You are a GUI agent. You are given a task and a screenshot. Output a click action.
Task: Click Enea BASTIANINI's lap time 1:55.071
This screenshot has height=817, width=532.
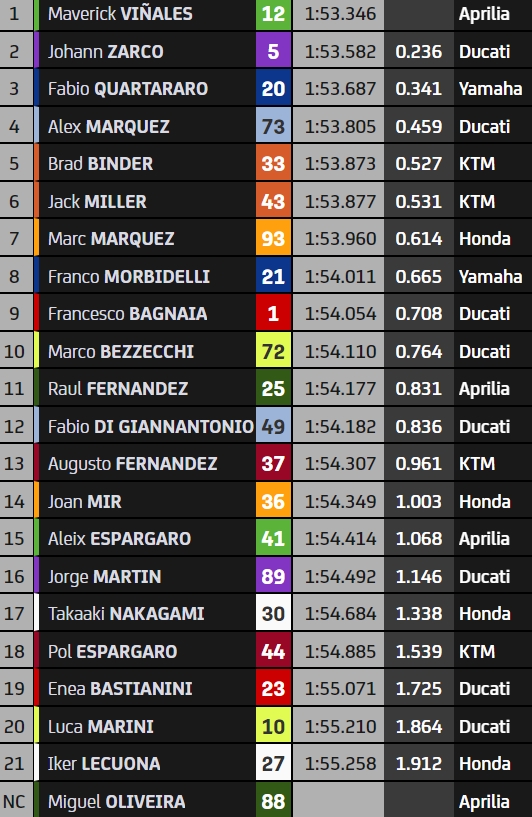pos(339,689)
